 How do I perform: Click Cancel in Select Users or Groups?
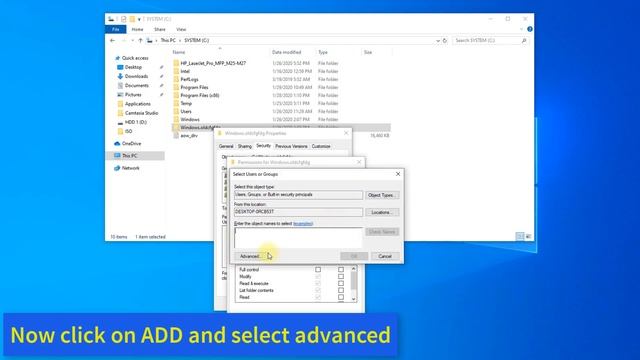tap(385, 256)
